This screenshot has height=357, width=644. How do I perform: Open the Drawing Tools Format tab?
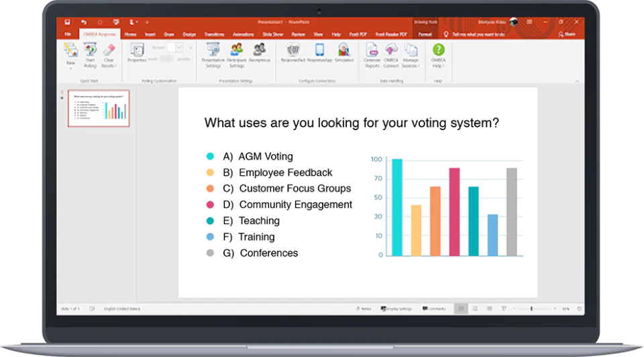[x=425, y=34]
